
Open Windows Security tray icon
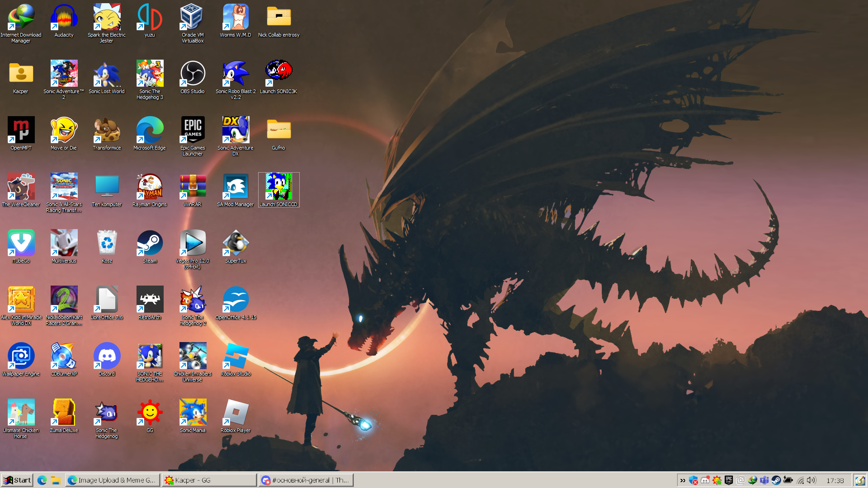coord(693,480)
